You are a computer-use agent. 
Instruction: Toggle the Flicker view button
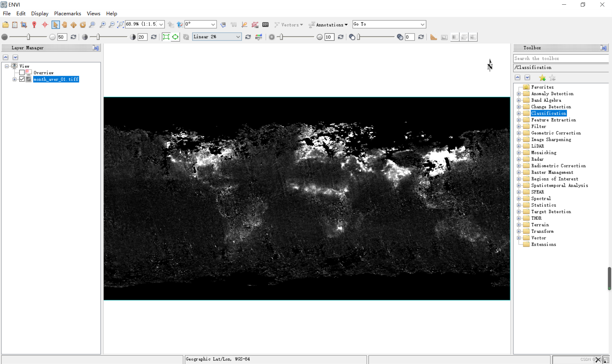[x=464, y=37]
